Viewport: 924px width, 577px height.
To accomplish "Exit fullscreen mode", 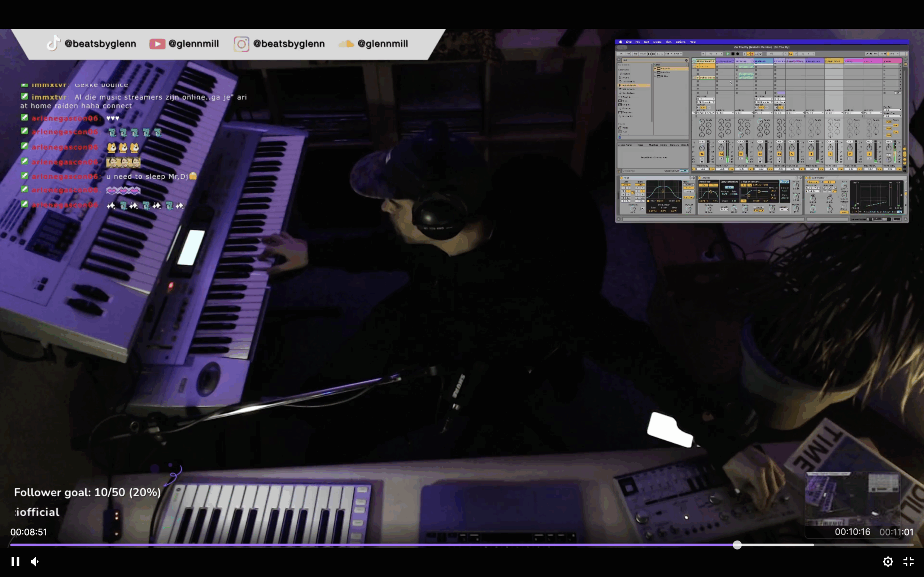I will pyautogui.click(x=908, y=561).
